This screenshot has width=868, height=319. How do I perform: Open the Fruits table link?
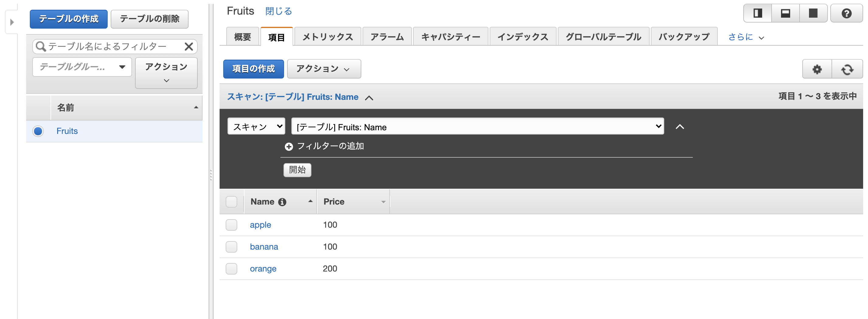pos(67,131)
